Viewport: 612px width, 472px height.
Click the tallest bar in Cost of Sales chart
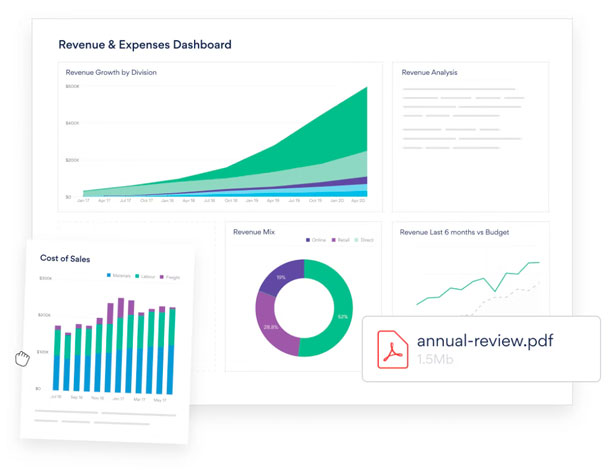pos(121,345)
